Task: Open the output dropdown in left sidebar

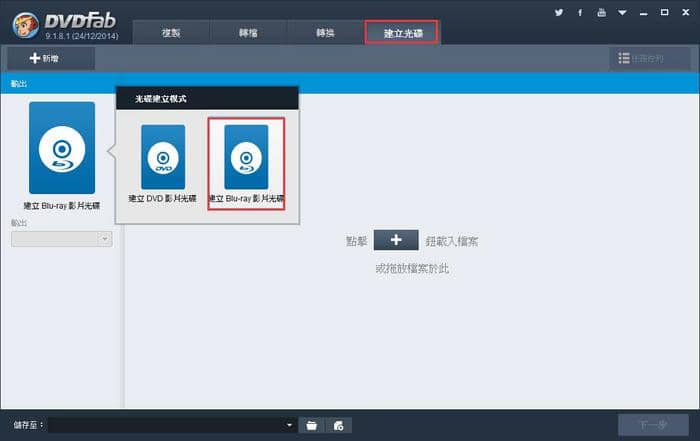Action: pos(62,239)
